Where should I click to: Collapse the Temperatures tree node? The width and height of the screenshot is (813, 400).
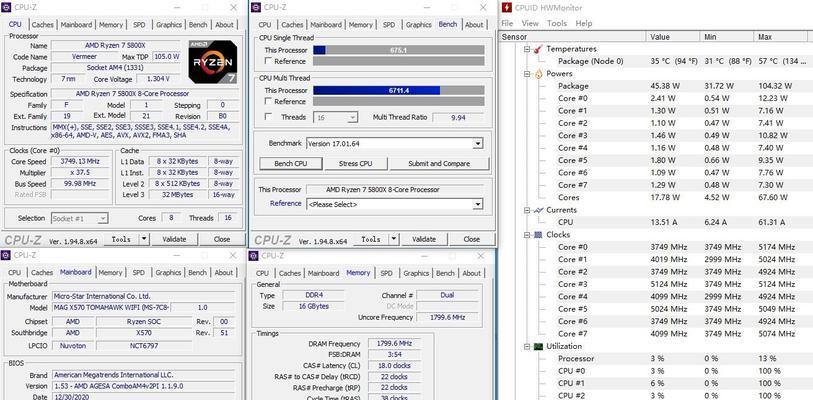tap(527, 49)
